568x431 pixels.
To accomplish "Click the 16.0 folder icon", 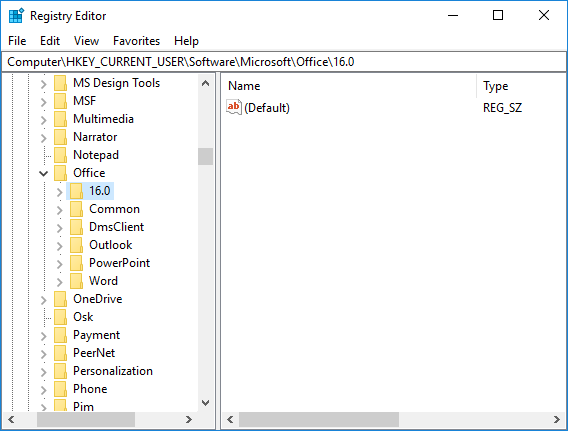I will click(x=76, y=191).
